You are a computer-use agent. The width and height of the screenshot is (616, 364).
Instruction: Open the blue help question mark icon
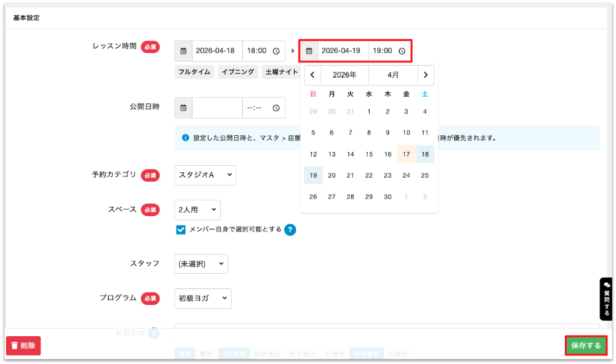(290, 230)
